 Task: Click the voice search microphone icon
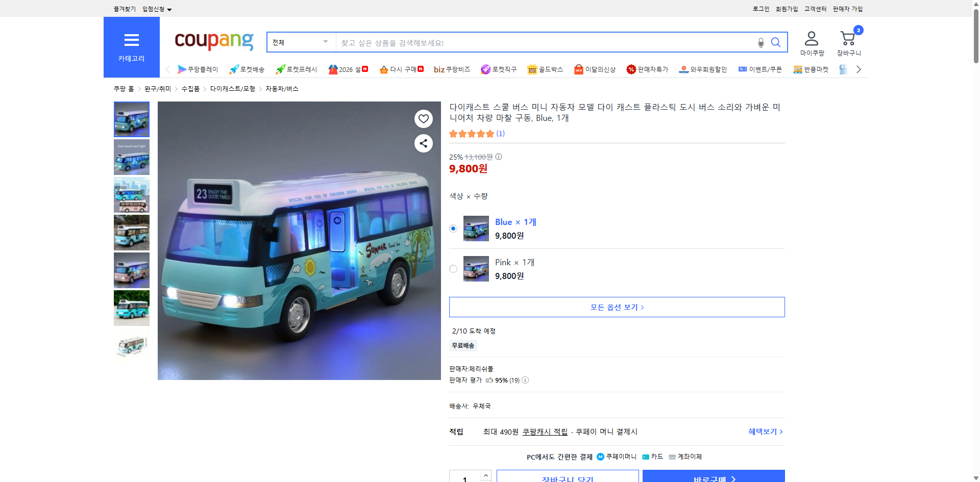[x=761, y=42]
